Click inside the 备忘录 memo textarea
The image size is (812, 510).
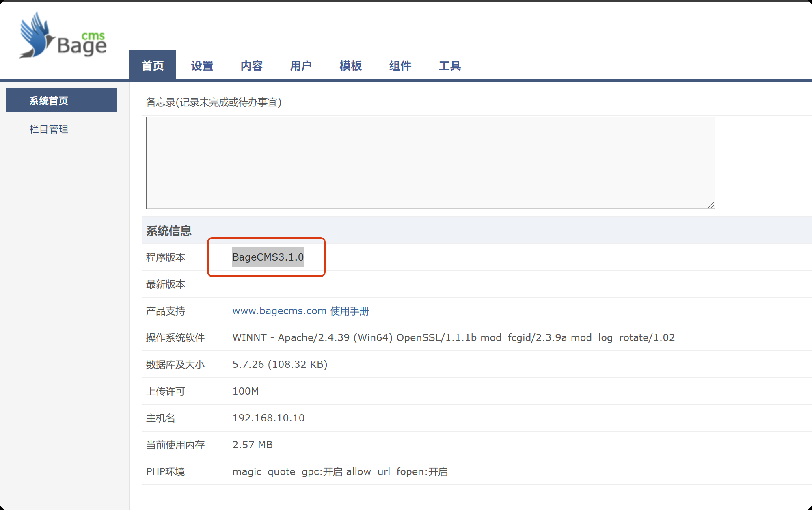(430, 162)
